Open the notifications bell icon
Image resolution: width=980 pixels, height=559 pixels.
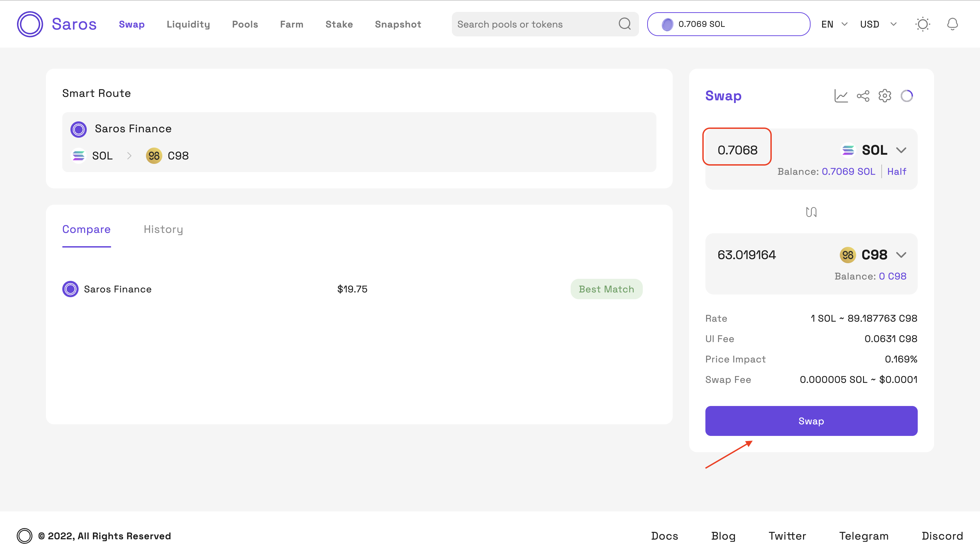click(x=952, y=24)
